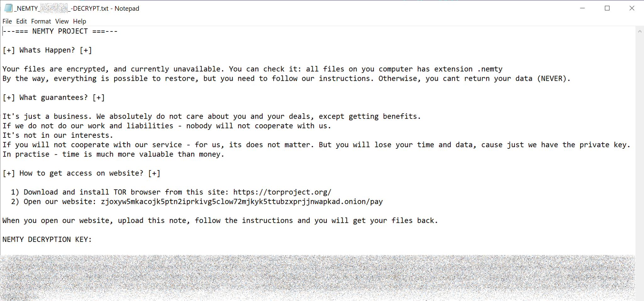This screenshot has height=301, width=644.
Task: Click the .onion/pay website address
Action: [242, 202]
